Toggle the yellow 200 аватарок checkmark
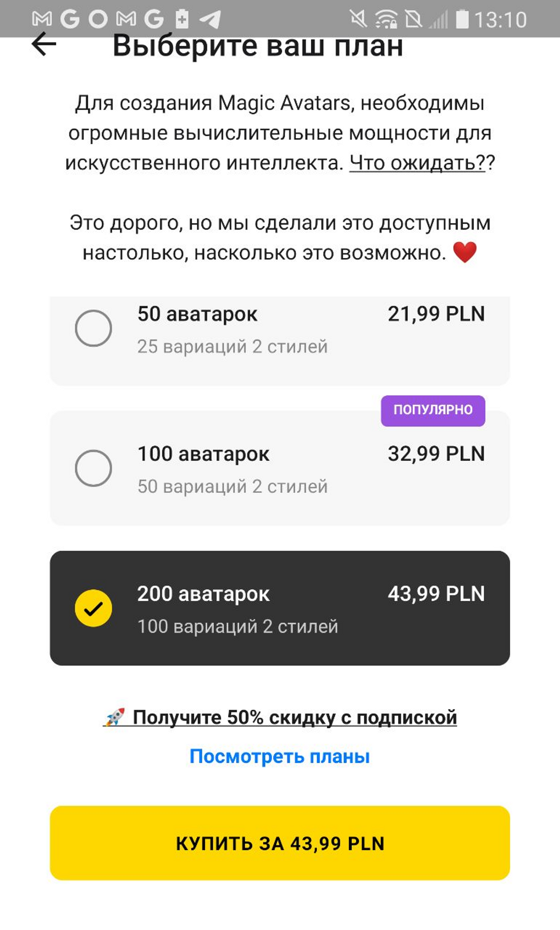 pyautogui.click(x=93, y=608)
